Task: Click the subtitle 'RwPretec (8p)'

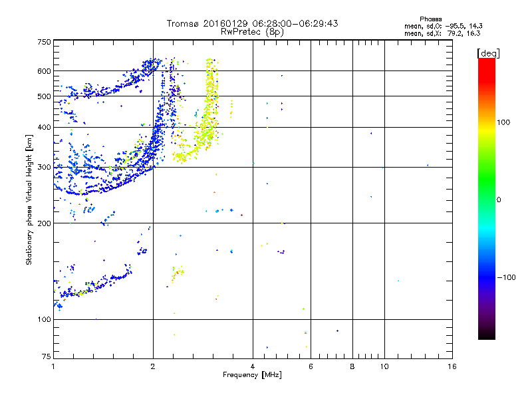Action: [252, 32]
